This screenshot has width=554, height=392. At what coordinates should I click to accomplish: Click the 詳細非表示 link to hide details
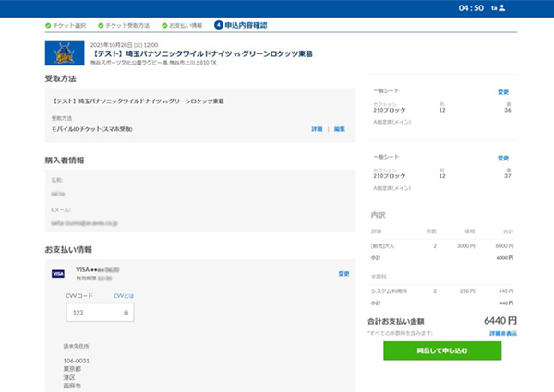point(503,333)
